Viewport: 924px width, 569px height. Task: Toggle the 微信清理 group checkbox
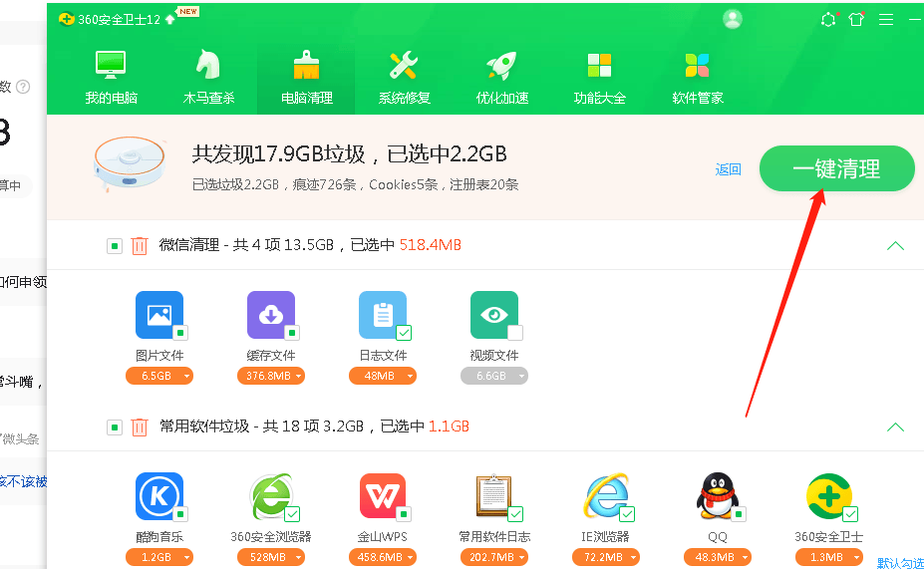pos(115,246)
